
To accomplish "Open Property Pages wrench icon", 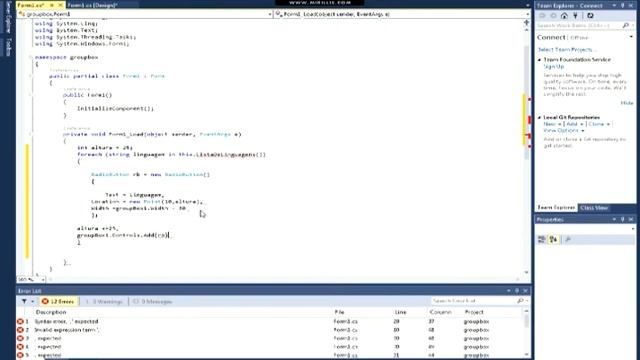I will [x=568, y=240].
